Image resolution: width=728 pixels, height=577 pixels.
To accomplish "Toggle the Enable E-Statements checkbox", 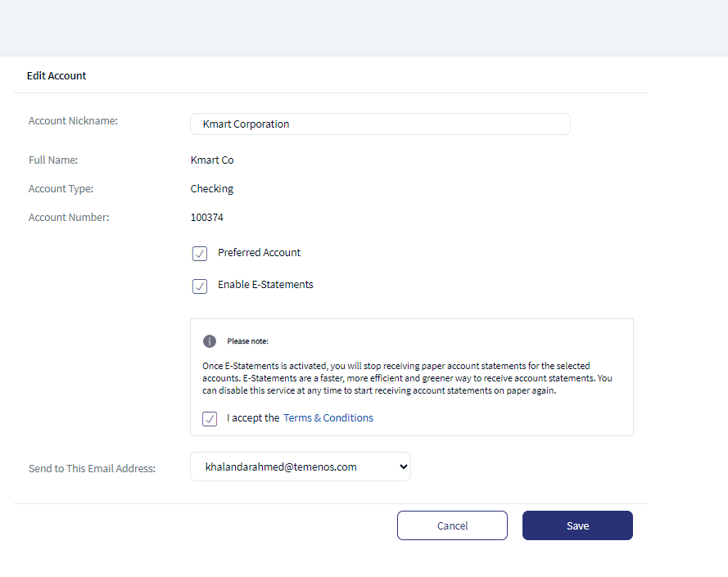I will (x=200, y=286).
